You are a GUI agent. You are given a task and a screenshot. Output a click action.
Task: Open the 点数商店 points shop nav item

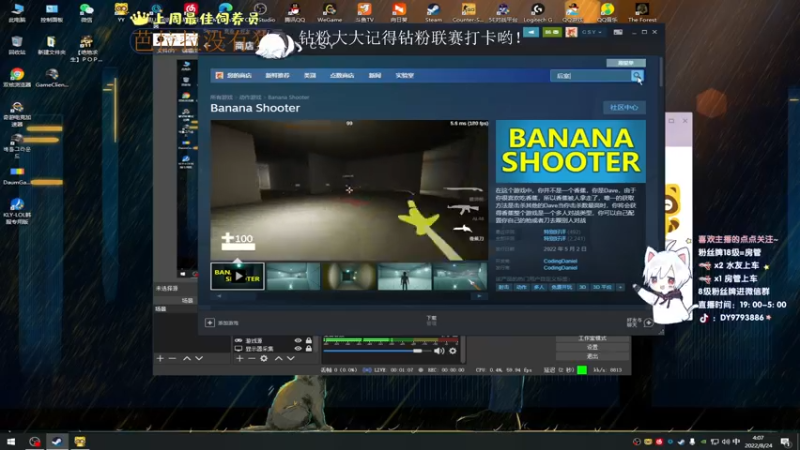pos(342,76)
